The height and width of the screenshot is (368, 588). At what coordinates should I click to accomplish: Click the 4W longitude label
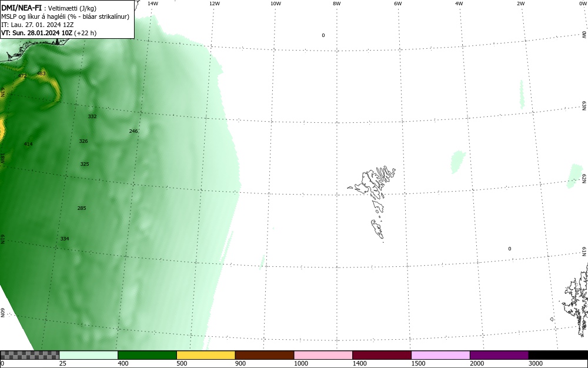click(459, 4)
